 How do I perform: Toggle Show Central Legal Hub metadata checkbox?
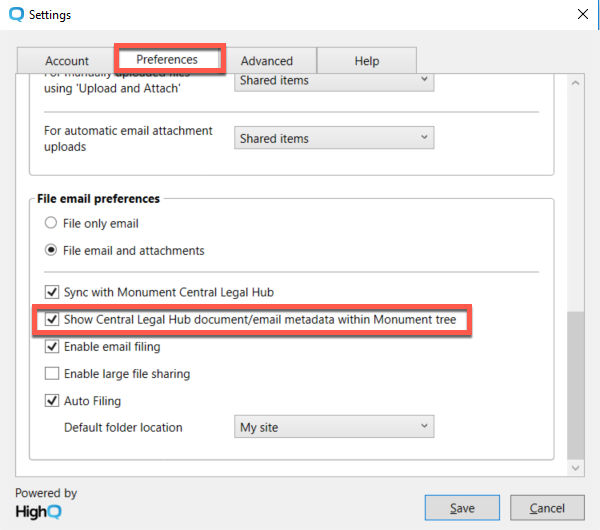[52, 319]
